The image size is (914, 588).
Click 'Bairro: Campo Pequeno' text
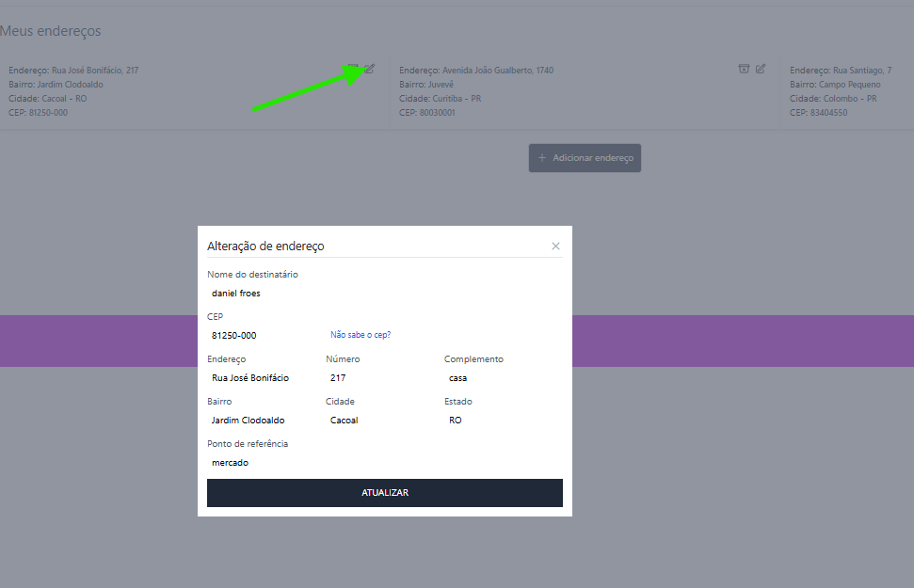tap(835, 85)
